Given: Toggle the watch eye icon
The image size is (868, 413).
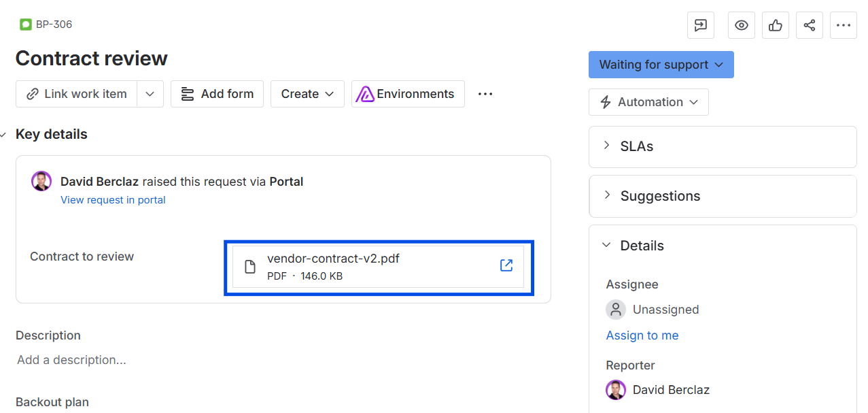Looking at the screenshot, I should [742, 25].
